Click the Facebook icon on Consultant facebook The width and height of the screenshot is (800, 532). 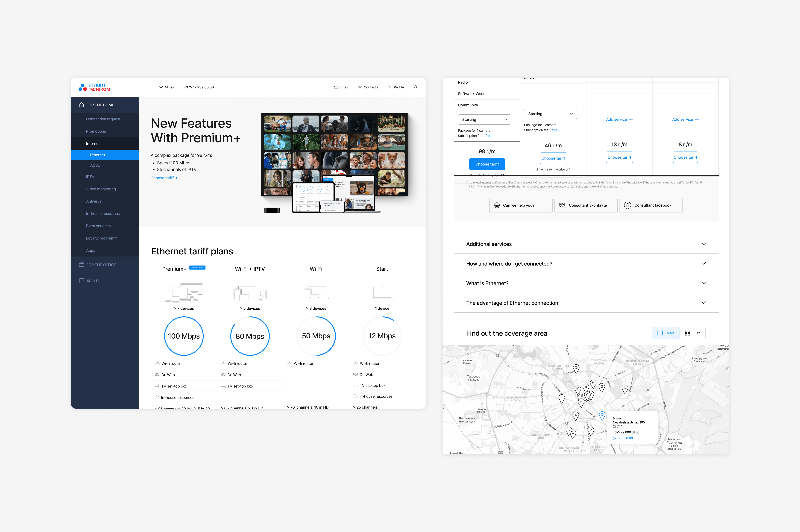click(628, 205)
